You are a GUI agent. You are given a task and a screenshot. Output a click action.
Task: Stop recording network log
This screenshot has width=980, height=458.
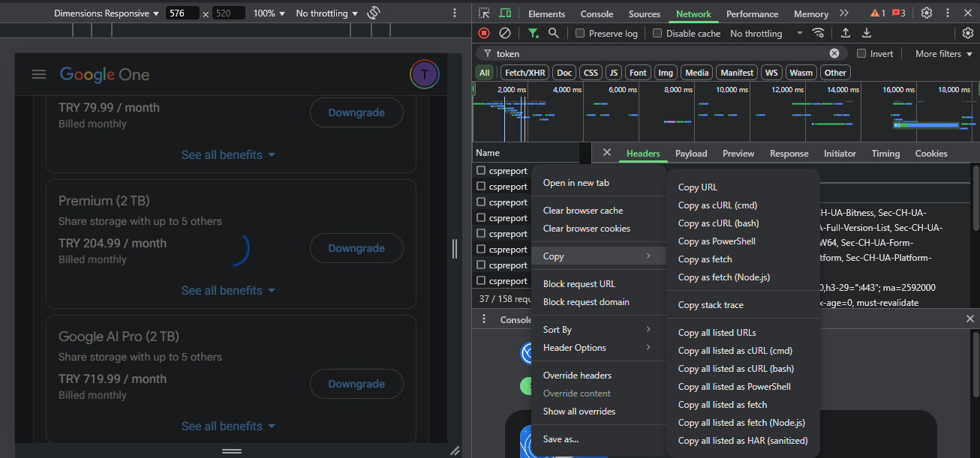(484, 33)
